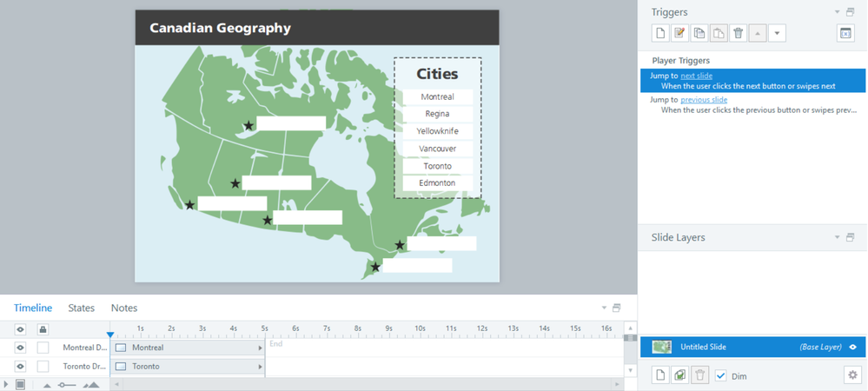Image resolution: width=868 pixels, height=391 pixels.
Task: Click the arrow at end of Toronto timeline bar
Action: coord(260,367)
